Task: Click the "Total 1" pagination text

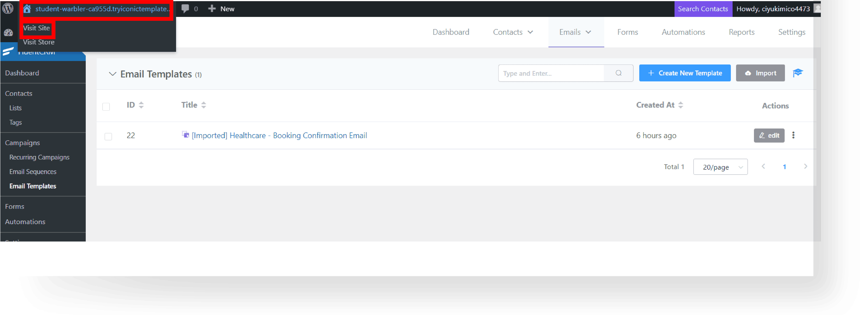Action: pos(674,167)
